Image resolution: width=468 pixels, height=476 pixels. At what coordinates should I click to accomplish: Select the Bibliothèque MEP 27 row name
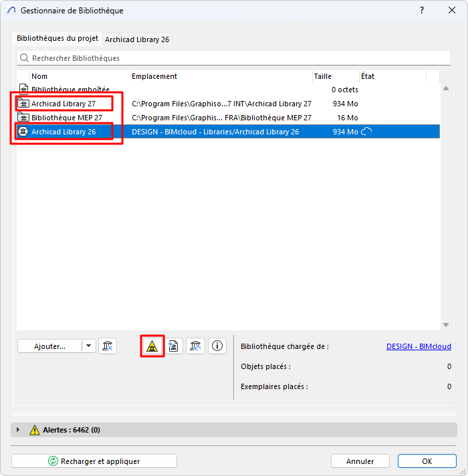tap(67, 118)
